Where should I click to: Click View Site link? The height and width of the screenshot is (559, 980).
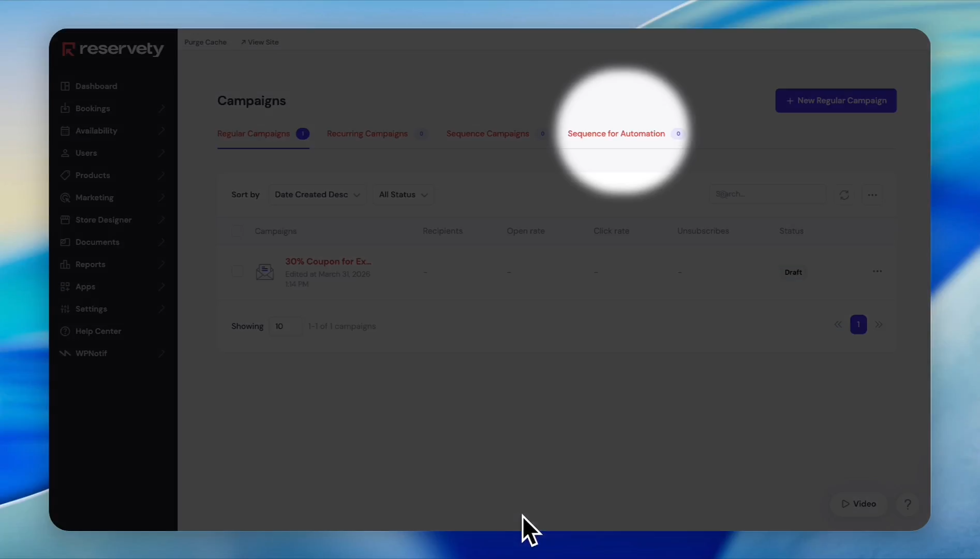(x=260, y=42)
